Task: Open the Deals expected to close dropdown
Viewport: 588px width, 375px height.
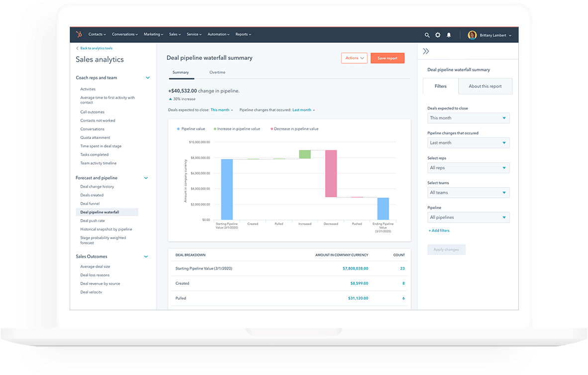Action: [468, 118]
